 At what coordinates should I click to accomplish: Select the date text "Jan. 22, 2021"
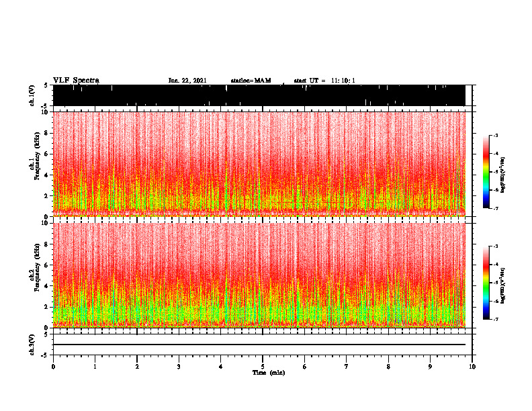(x=187, y=81)
